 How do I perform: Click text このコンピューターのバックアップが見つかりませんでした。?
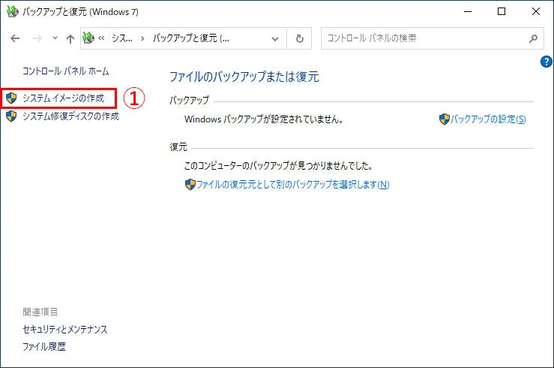(278, 166)
